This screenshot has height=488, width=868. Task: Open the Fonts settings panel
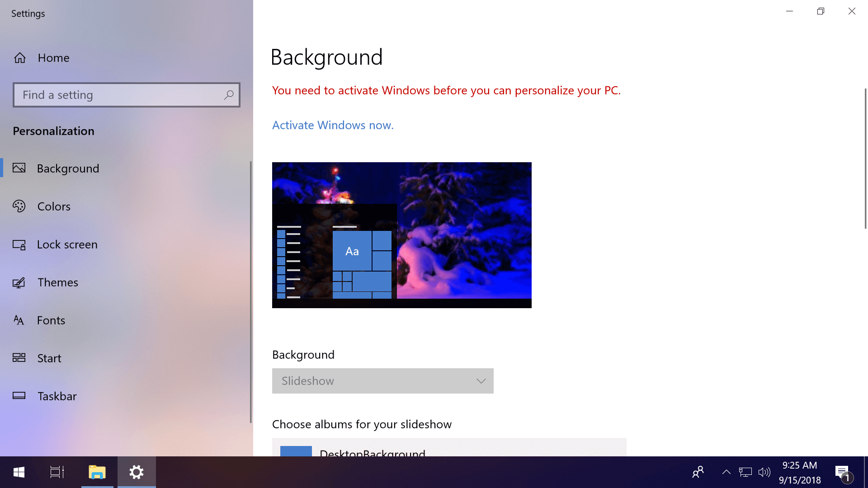point(51,320)
